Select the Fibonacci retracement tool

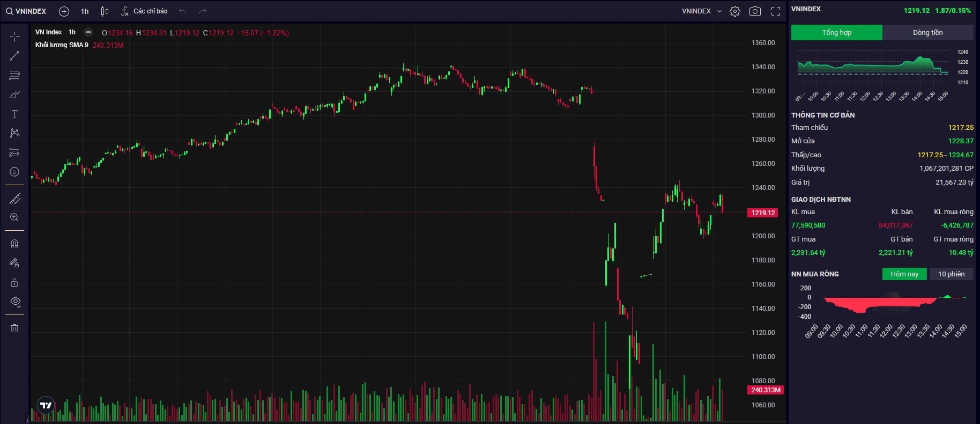[14, 75]
